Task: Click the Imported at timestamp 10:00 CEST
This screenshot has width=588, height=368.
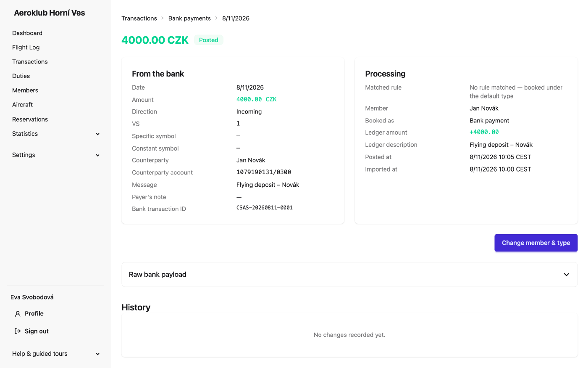Action: click(x=500, y=169)
